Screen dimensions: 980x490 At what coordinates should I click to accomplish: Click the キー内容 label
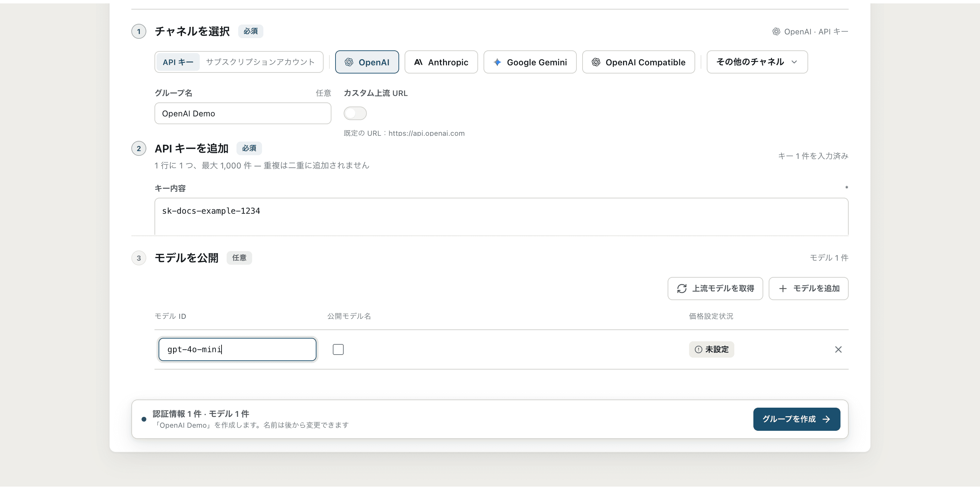170,188
